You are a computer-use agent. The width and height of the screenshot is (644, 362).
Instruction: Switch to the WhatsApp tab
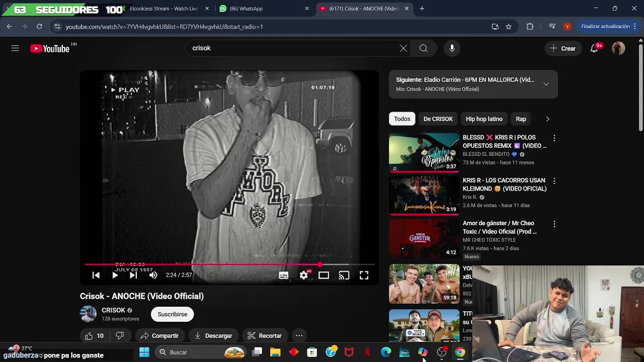264,9
